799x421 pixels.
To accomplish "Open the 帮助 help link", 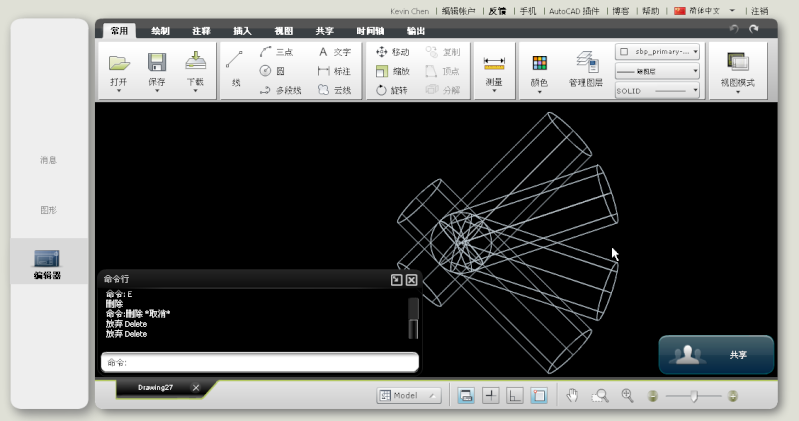I will point(650,11).
